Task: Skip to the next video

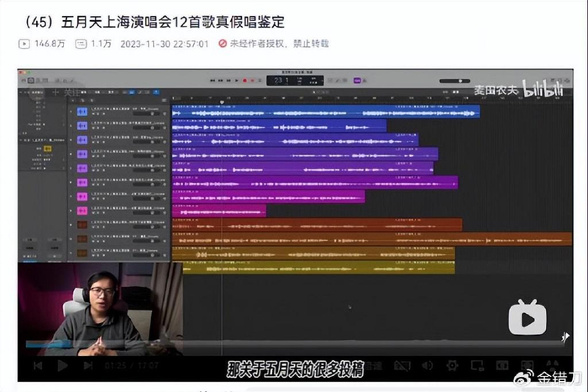Action: pos(88,365)
